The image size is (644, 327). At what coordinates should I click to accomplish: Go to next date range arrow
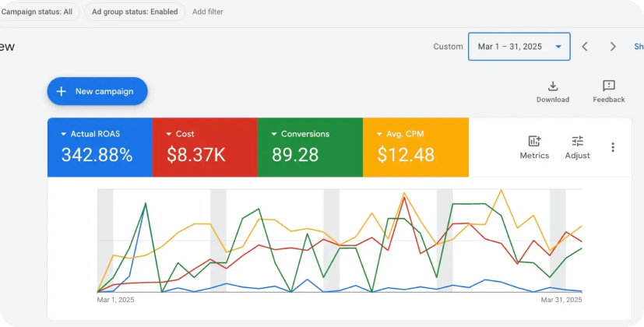point(613,47)
